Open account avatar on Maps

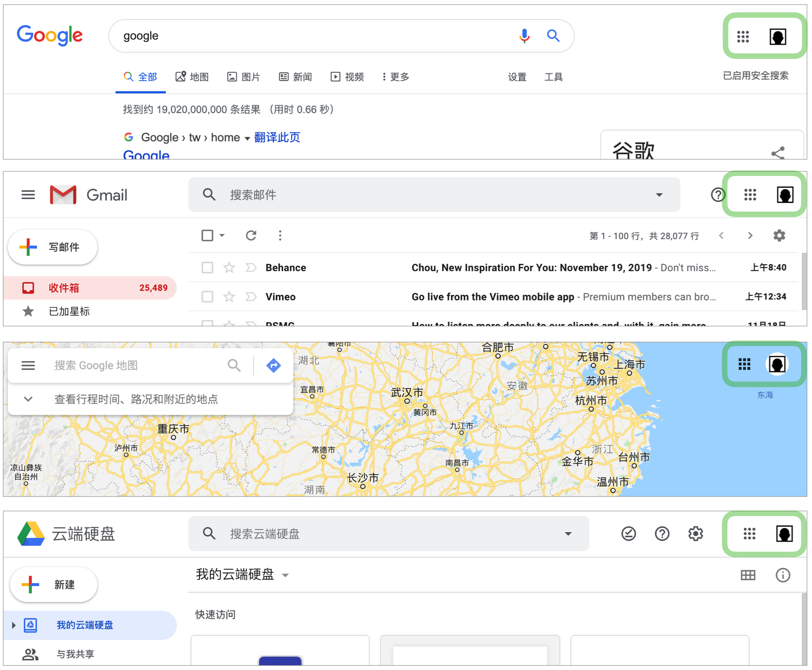click(778, 364)
